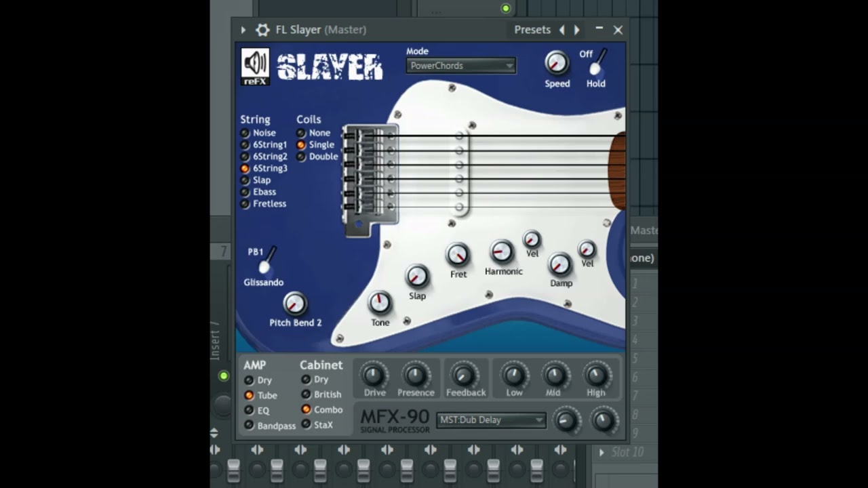Image resolution: width=868 pixels, height=488 pixels.
Task: Close the FL Slayer plugin window
Action: point(618,30)
